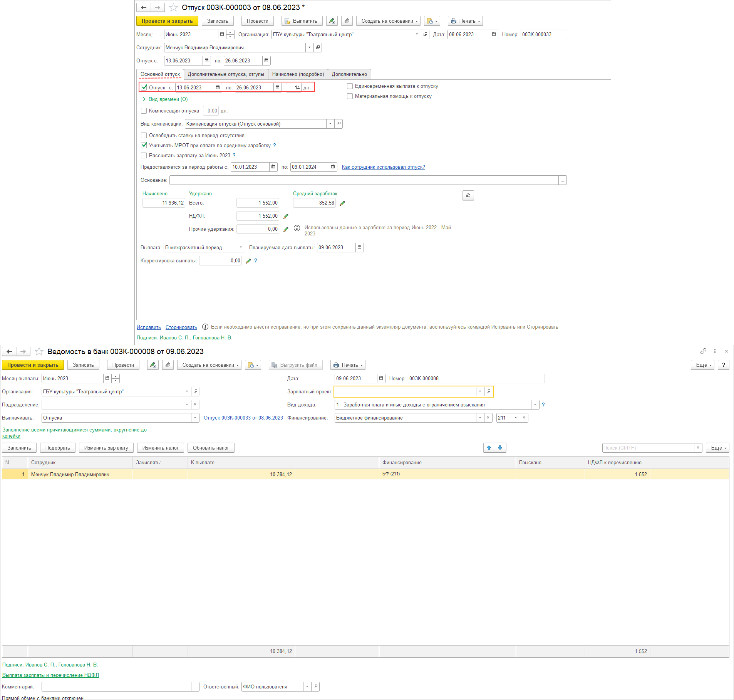Click the Поиск (Ctrl+F) search field
The height and width of the screenshot is (700, 734).
pos(648,448)
